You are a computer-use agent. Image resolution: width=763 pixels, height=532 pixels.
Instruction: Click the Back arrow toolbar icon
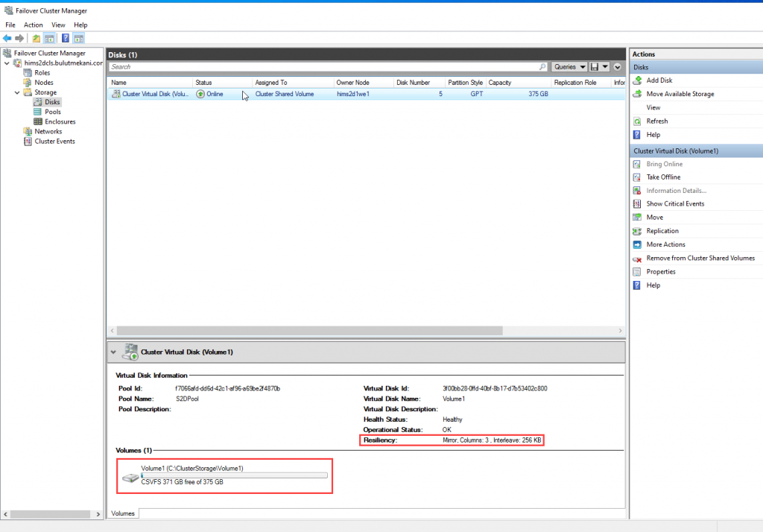click(x=7, y=38)
